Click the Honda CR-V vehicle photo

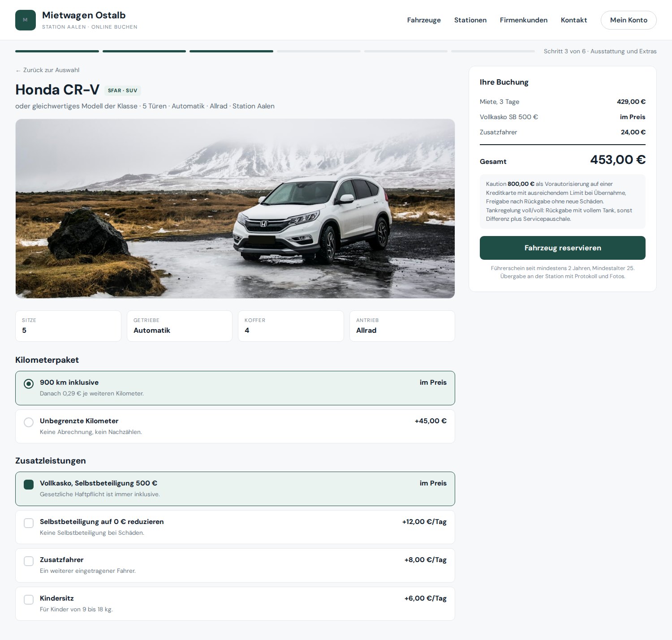pyautogui.click(x=235, y=209)
